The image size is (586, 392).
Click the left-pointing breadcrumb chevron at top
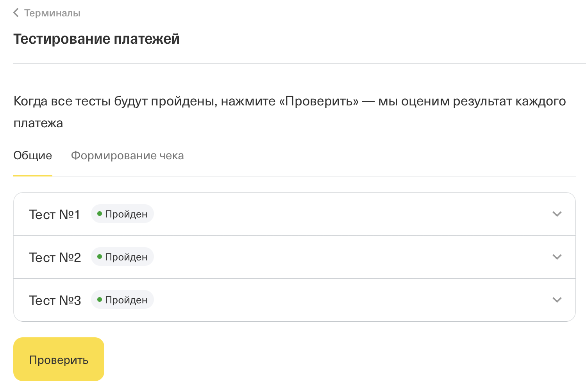tap(16, 12)
